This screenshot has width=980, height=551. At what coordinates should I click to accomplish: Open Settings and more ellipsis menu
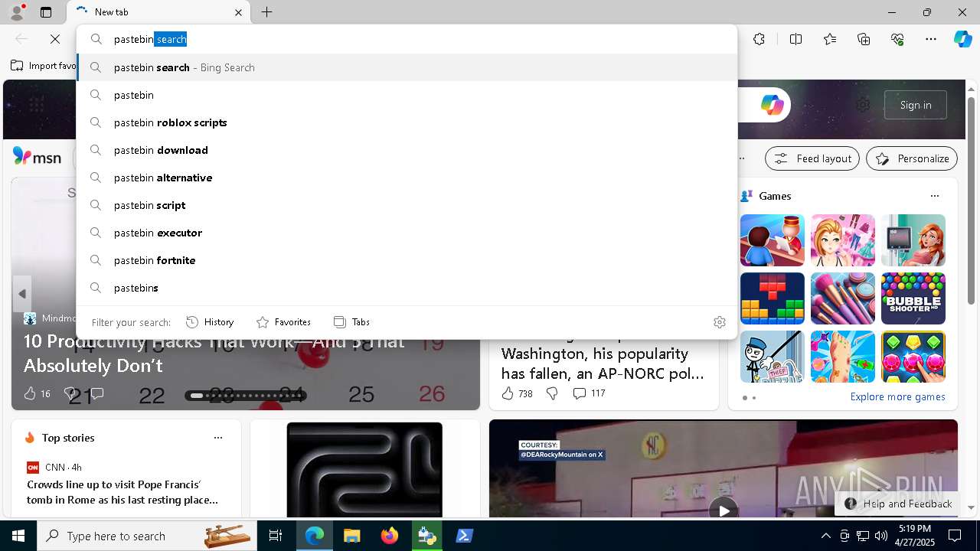tap(931, 39)
